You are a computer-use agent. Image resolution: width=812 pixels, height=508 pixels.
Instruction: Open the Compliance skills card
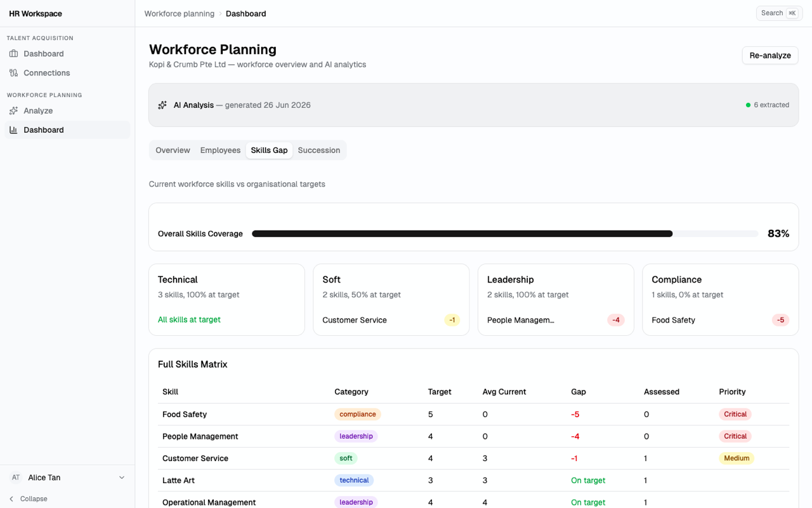721,300
